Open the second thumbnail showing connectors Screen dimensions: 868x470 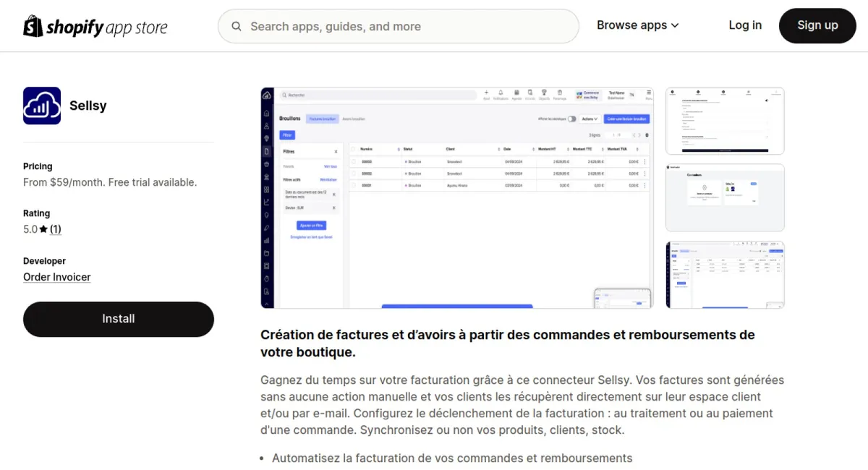[725, 197]
